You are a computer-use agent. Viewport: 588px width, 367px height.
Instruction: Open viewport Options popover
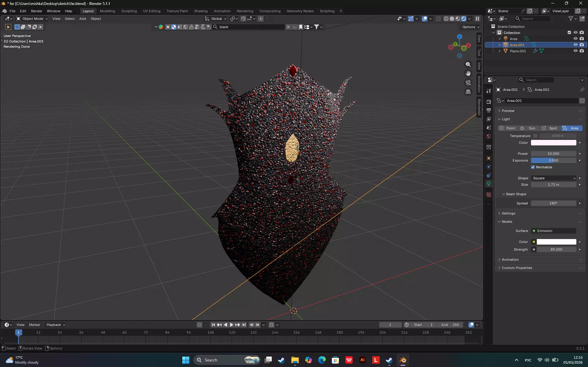click(x=471, y=27)
